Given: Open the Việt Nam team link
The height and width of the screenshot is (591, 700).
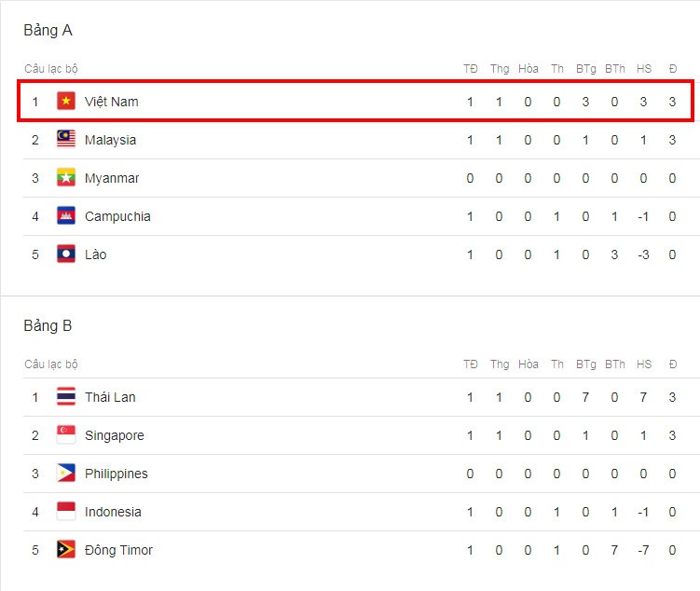Looking at the screenshot, I should pos(112,102).
